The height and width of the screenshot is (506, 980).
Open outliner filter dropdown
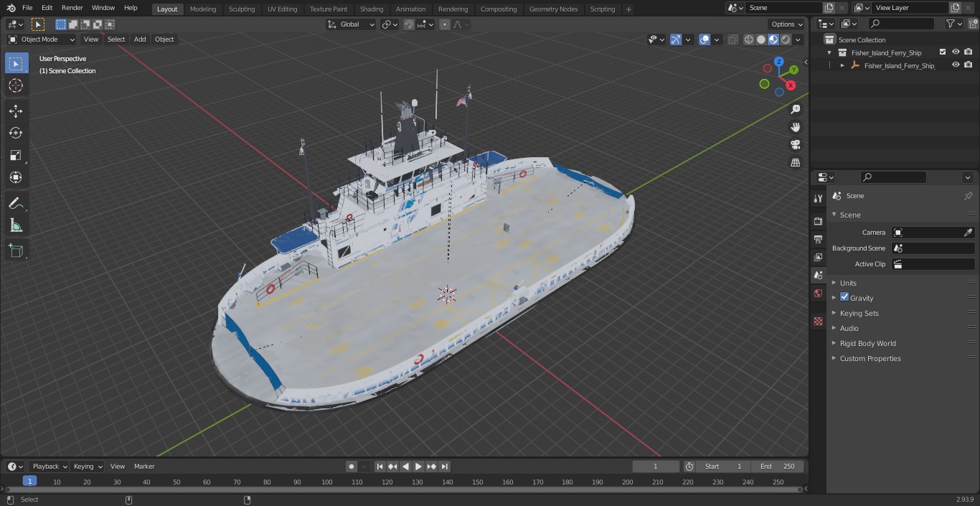click(953, 24)
